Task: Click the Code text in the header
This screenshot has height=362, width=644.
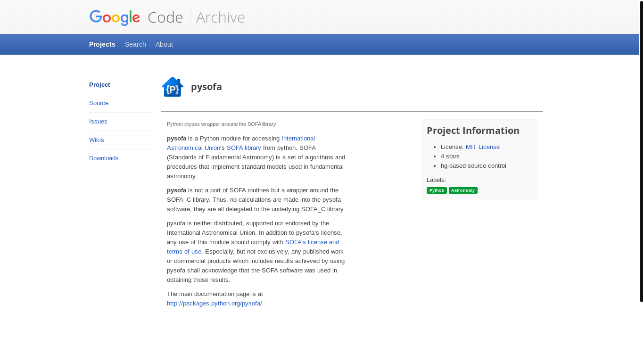Action: pyautogui.click(x=165, y=17)
